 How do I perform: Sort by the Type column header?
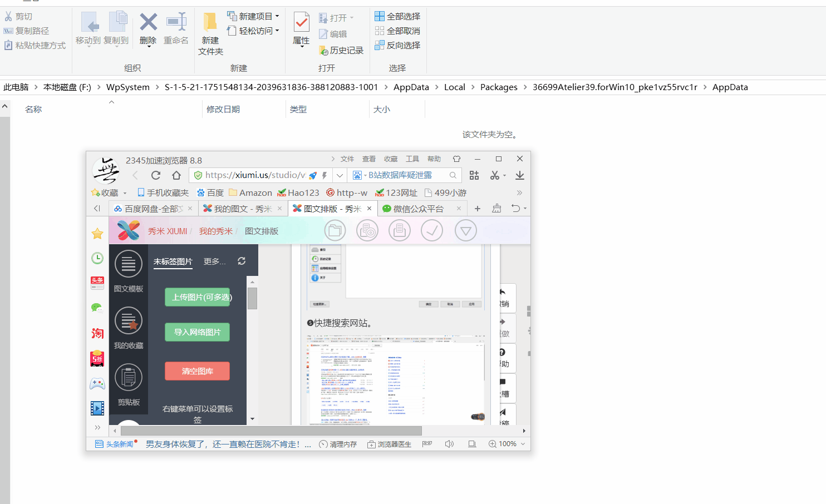[x=298, y=110]
